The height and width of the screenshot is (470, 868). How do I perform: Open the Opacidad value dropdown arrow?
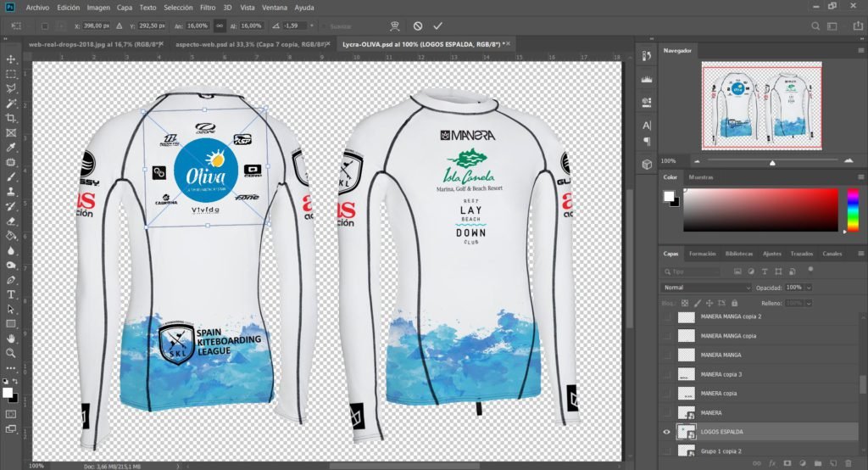coord(809,288)
